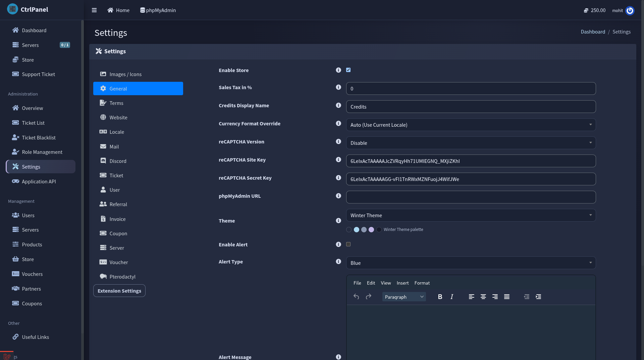Image resolution: width=644 pixels, height=360 pixels.
Task: Click the coins balance icon
Action: pos(586,10)
